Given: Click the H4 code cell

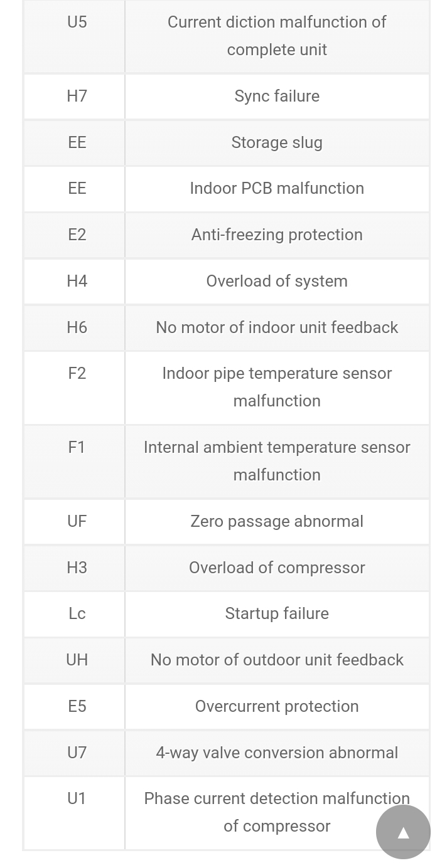Looking at the screenshot, I should click(77, 281).
